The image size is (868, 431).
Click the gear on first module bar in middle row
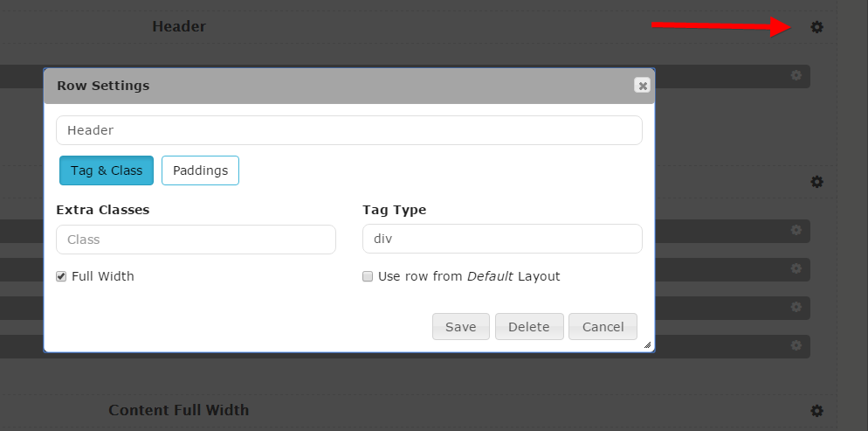(x=796, y=230)
